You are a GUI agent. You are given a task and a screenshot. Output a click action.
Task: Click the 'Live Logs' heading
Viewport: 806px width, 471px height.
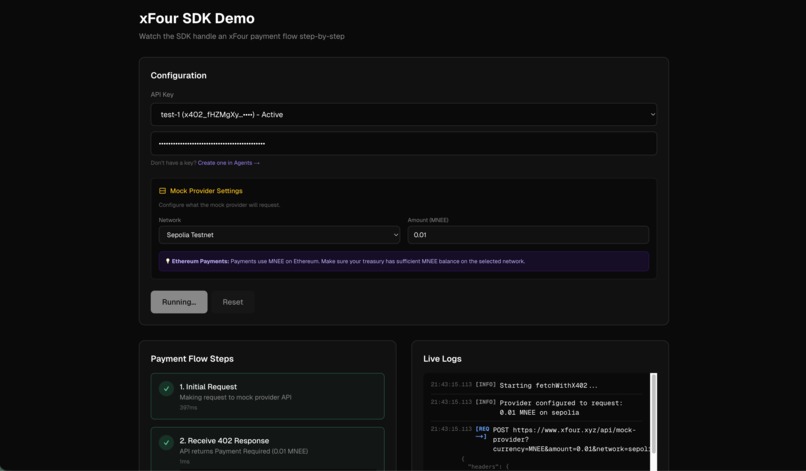tap(442, 358)
